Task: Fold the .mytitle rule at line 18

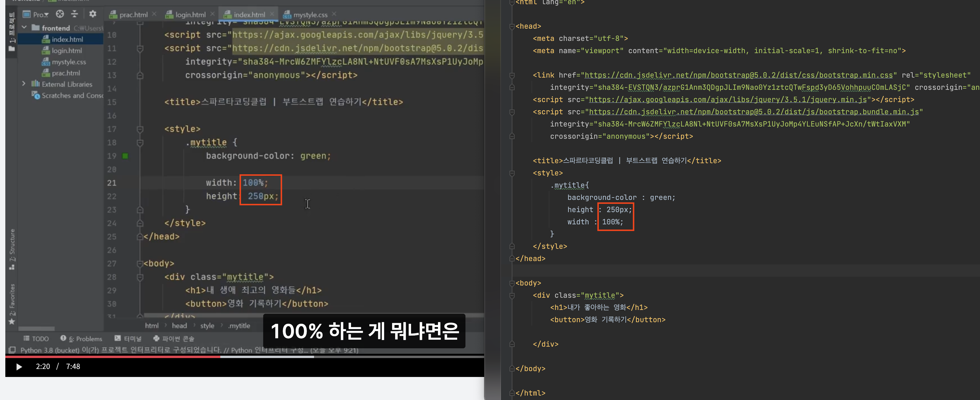Action: pos(140,143)
